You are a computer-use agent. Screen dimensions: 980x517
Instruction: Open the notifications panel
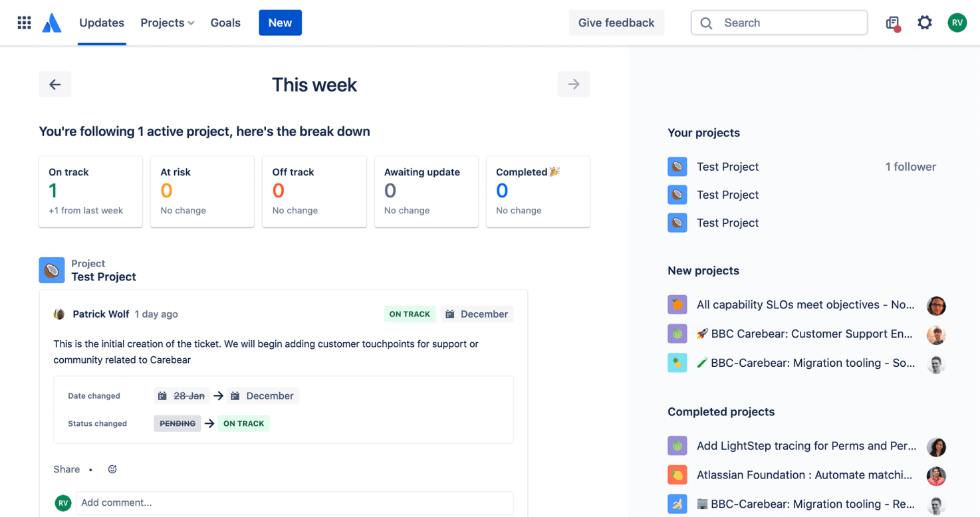893,22
